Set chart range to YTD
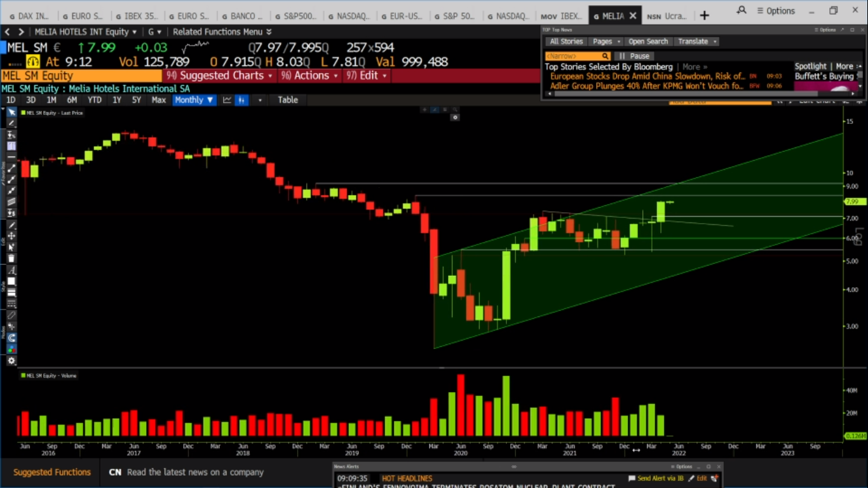 coord(95,100)
